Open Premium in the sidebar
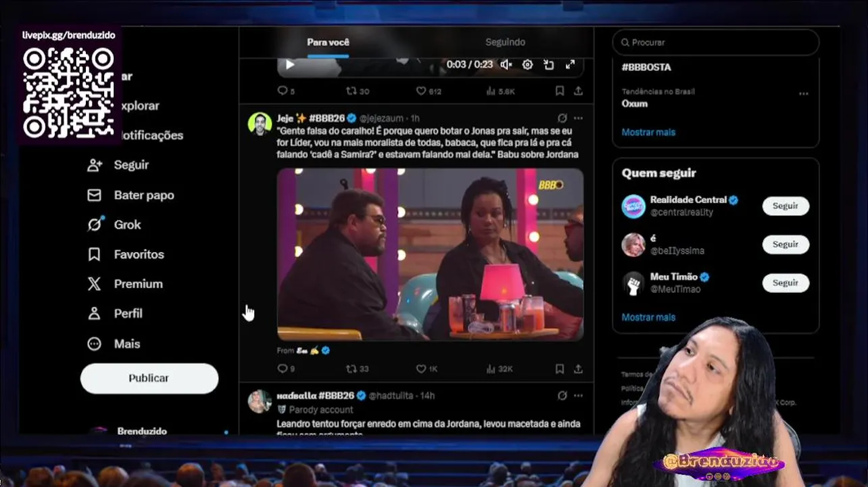The height and width of the screenshot is (487, 868). (x=125, y=284)
